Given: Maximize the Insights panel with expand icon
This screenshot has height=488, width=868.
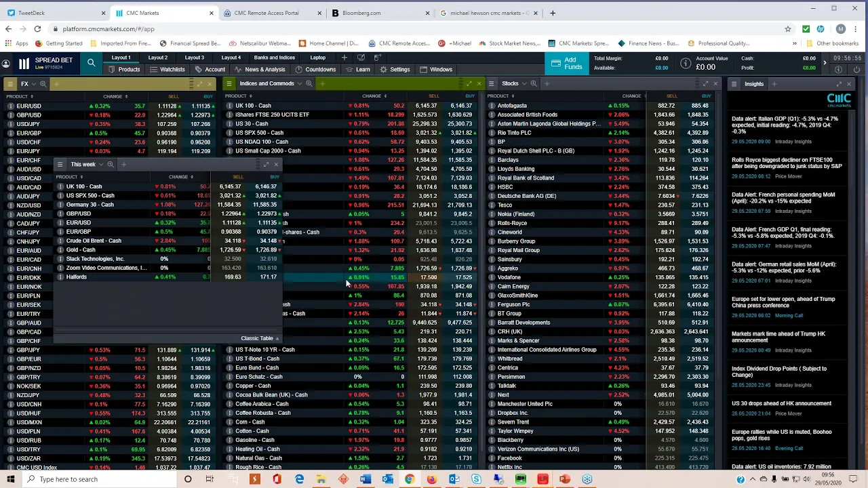Looking at the screenshot, I should pyautogui.click(x=840, y=84).
